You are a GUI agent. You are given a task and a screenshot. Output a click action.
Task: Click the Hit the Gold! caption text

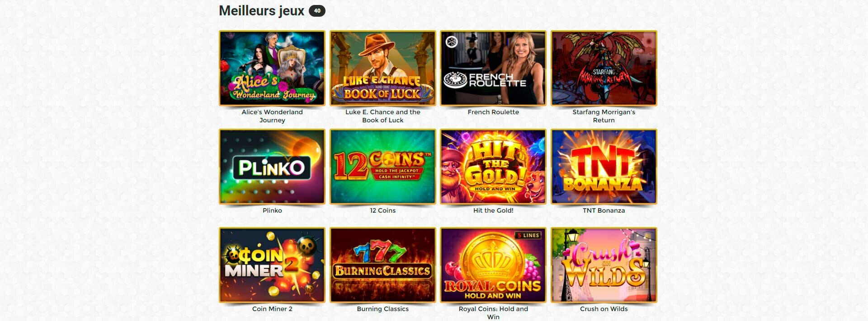pyautogui.click(x=493, y=210)
